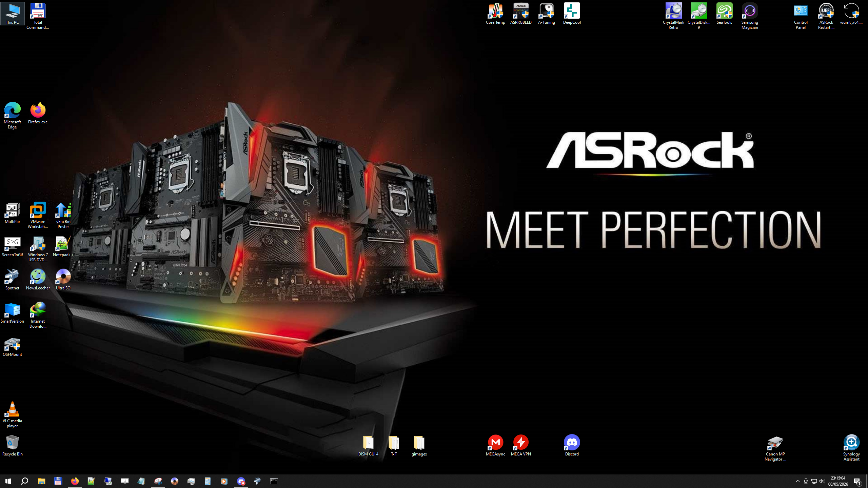Image resolution: width=868 pixels, height=488 pixels.
Task: Select the ASRRGBLED desktop shortcut
Action: click(x=521, y=14)
